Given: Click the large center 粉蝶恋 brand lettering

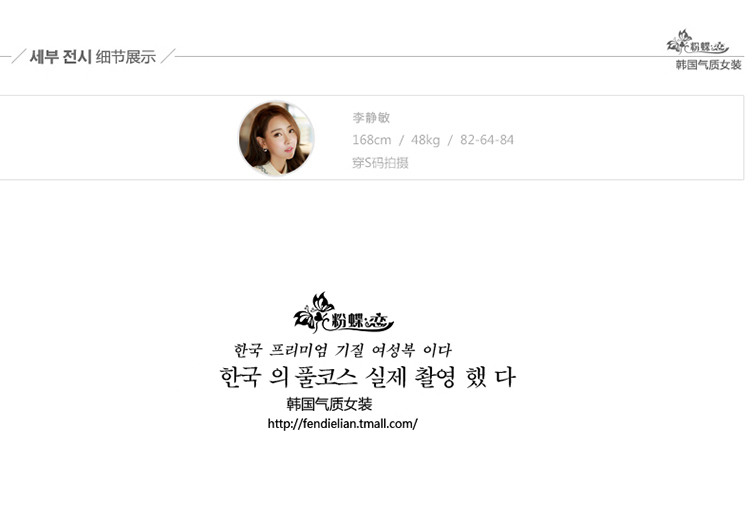Looking at the screenshot, I should (361, 321).
